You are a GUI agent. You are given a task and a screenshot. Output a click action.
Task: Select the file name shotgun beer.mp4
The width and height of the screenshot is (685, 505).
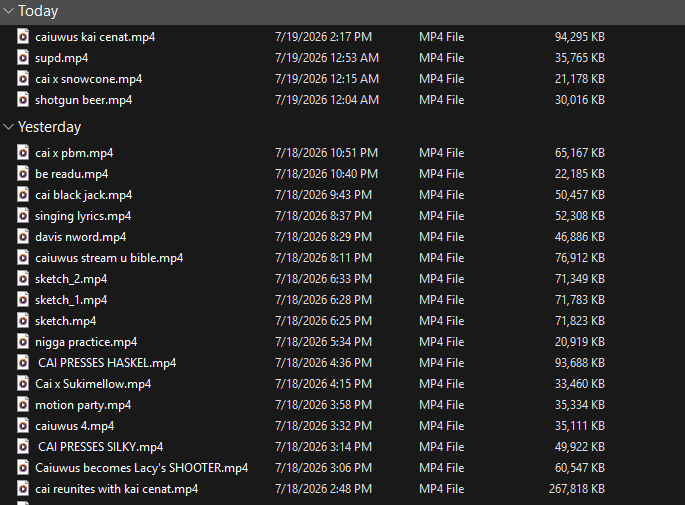[83, 100]
